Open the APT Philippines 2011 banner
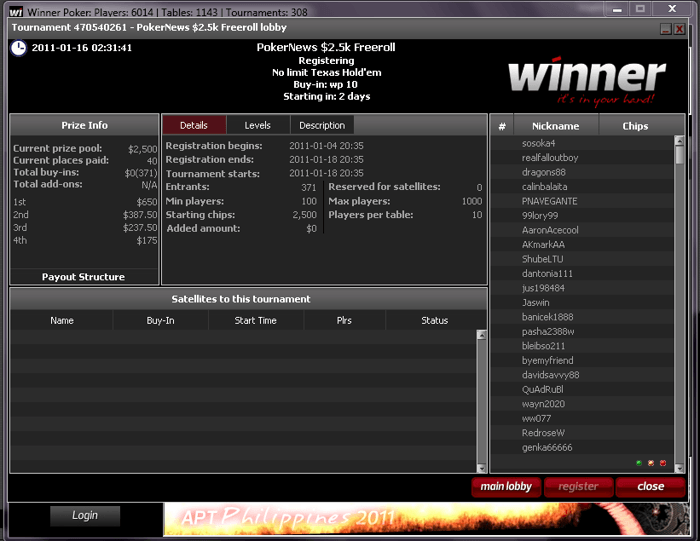The height and width of the screenshot is (541, 700). (426, 519)
